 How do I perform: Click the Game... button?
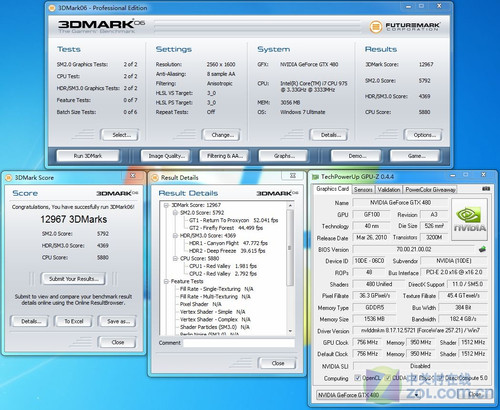pyautogui.click(x=416, y=156)
